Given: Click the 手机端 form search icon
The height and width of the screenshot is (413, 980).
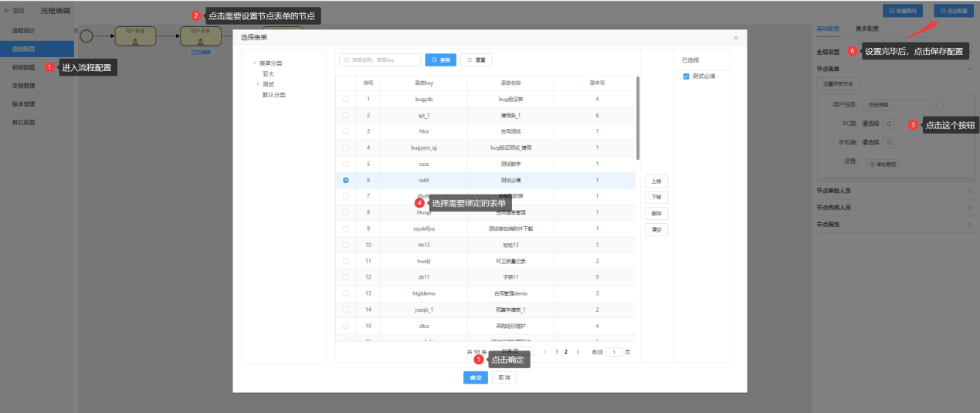Looking at the screenshot, I should [x=889, y=142].
